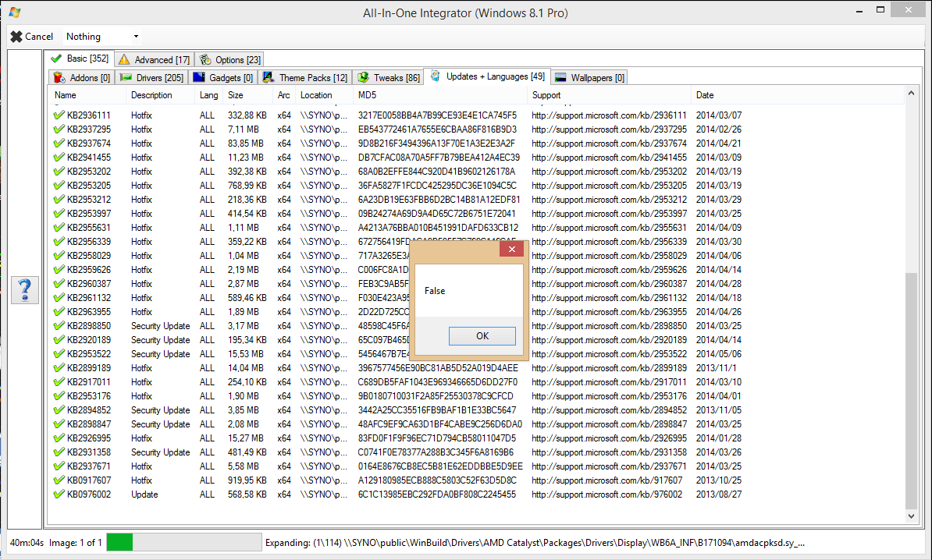Click the app icon in title bar

point(15,12)
